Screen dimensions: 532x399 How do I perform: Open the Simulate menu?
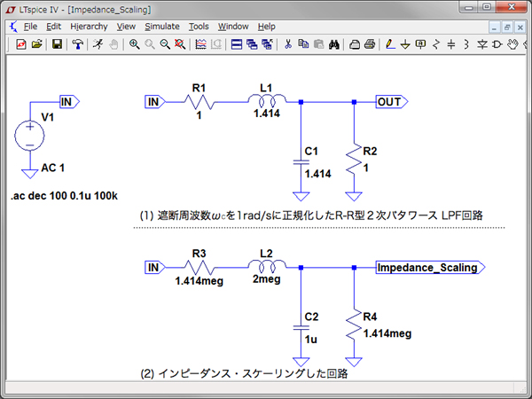click(161, 27)
